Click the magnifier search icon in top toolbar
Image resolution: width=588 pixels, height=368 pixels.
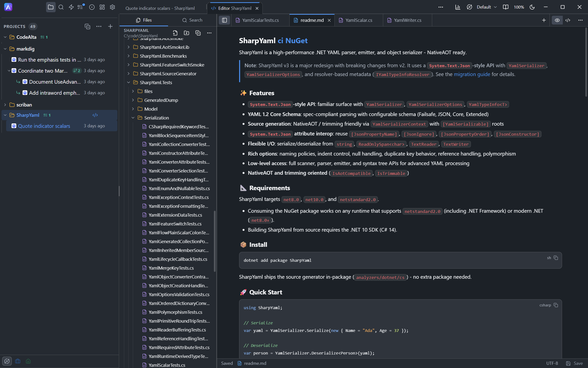[61, 7]
